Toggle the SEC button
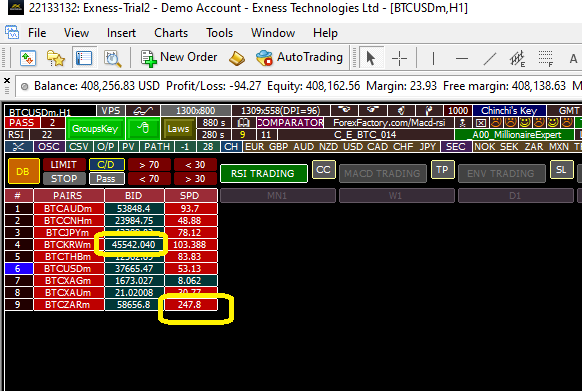The width and height of the screenshot is (582, 391). [x=456, y=147]
